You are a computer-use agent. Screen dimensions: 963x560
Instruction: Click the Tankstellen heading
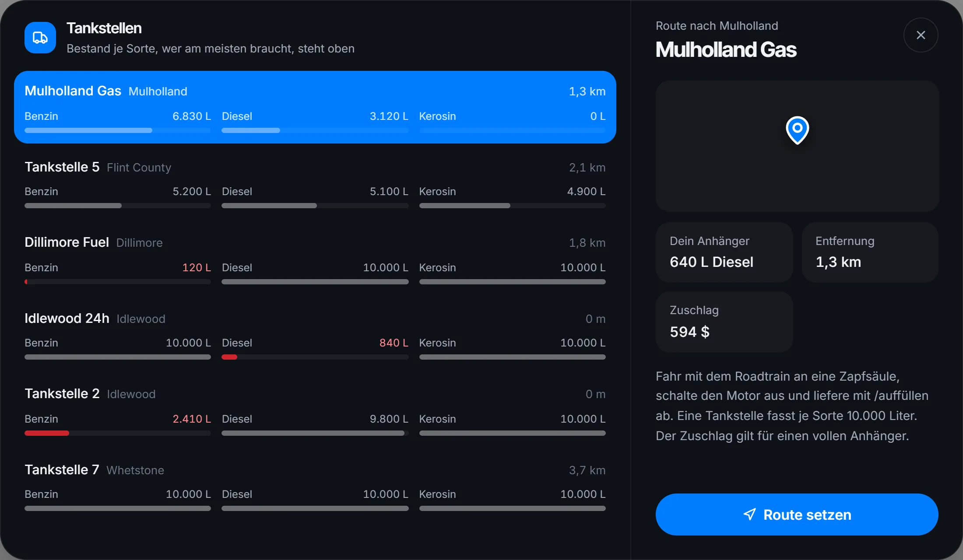click(x=104, y=28)
